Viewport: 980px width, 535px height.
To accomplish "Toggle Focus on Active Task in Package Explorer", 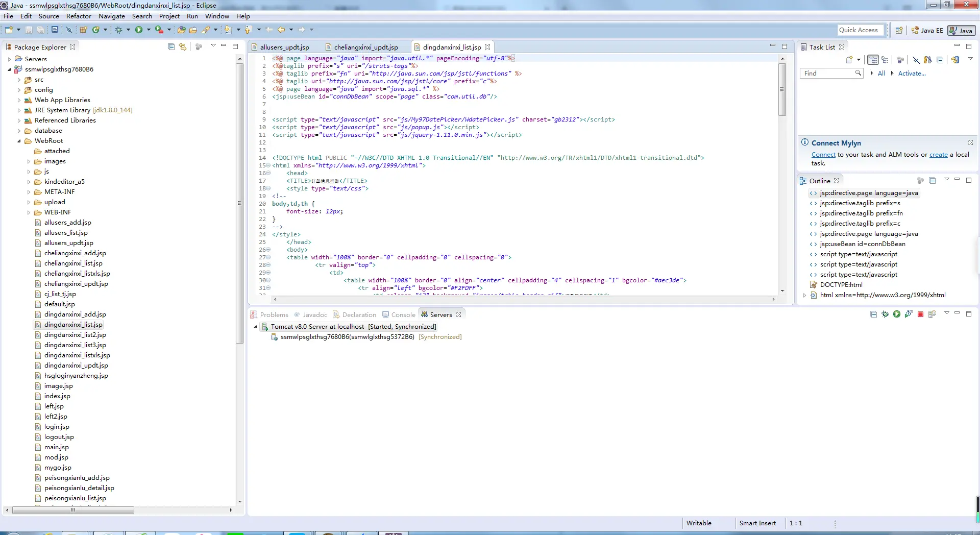I will tap(199, 46).
